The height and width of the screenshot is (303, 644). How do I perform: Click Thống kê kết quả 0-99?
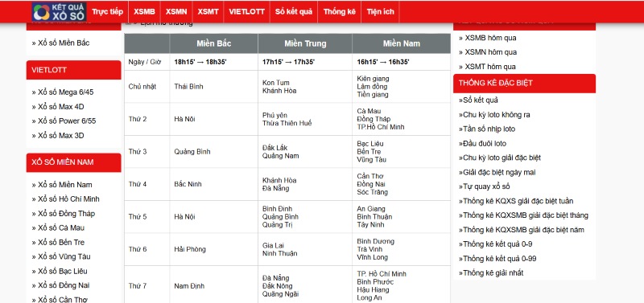(x=497, y=259)
